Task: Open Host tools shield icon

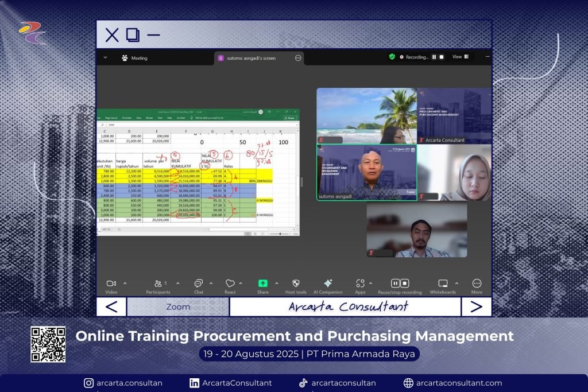Action: pos(296,284)
